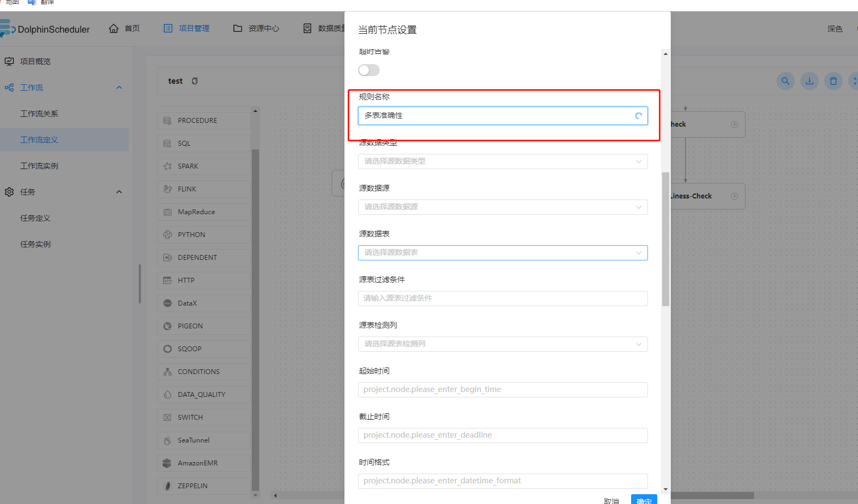This screenshot has width=858, height=504.
Task: Pick the SeaTunnel task icon
Action: pyautogui.click(x=168, y=440)
